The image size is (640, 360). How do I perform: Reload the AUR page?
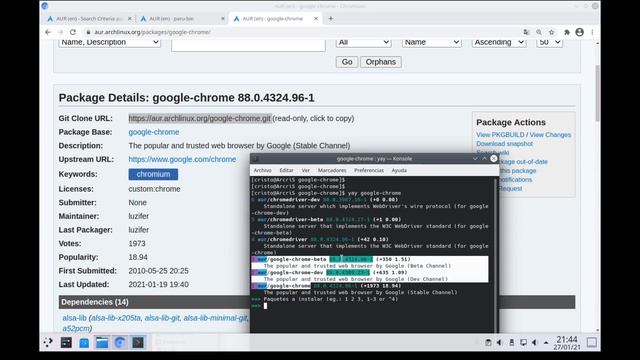coord(73,32)
